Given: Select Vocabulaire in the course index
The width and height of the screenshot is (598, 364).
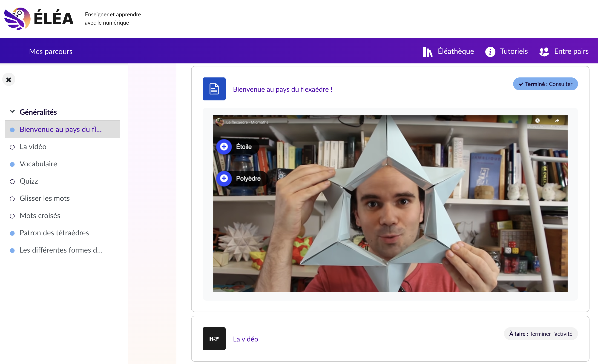Looking at the screenshot, I should (38, 164).
